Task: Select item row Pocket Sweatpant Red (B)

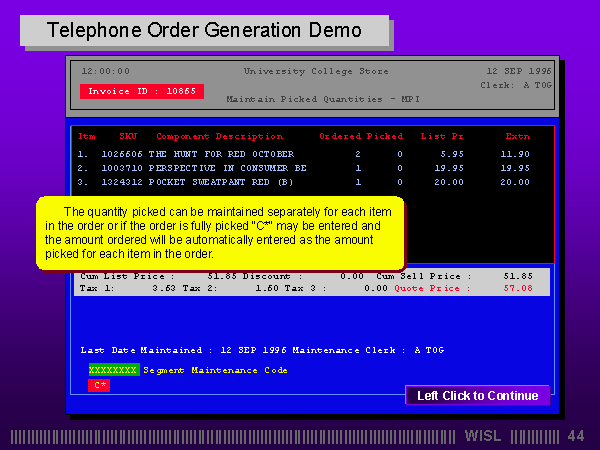Action: (220, 182)
